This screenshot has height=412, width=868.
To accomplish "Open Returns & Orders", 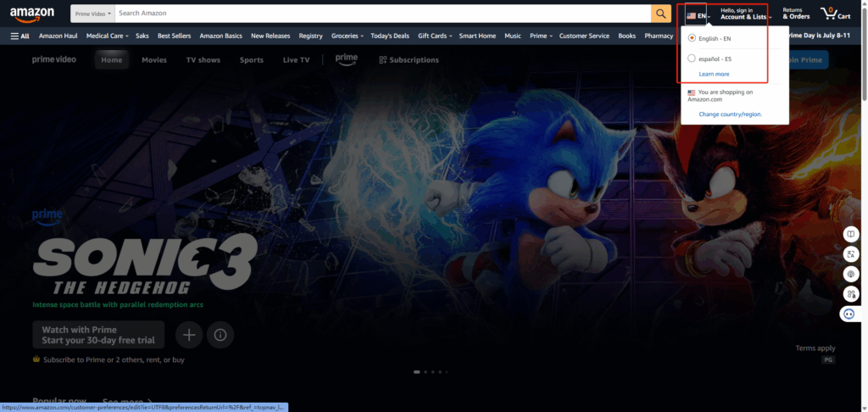I will click(x=796, y=14).
